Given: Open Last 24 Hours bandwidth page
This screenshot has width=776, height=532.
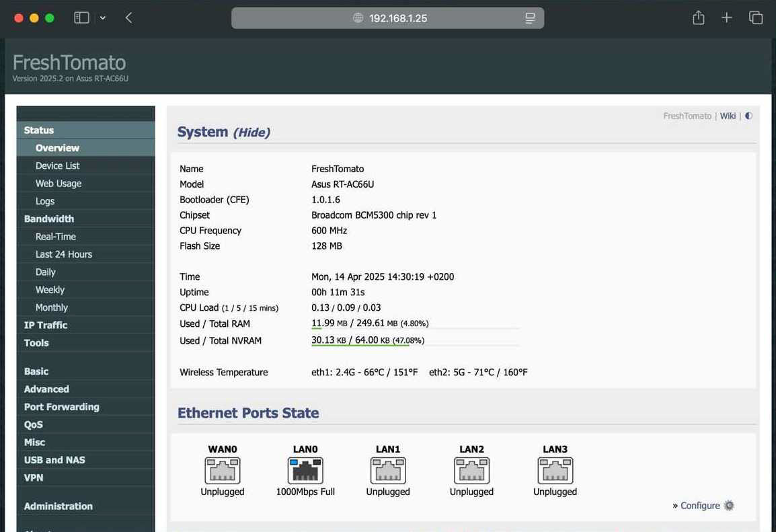Looking at the screenshot, I should pyautogui.click(x=85, y=254).
